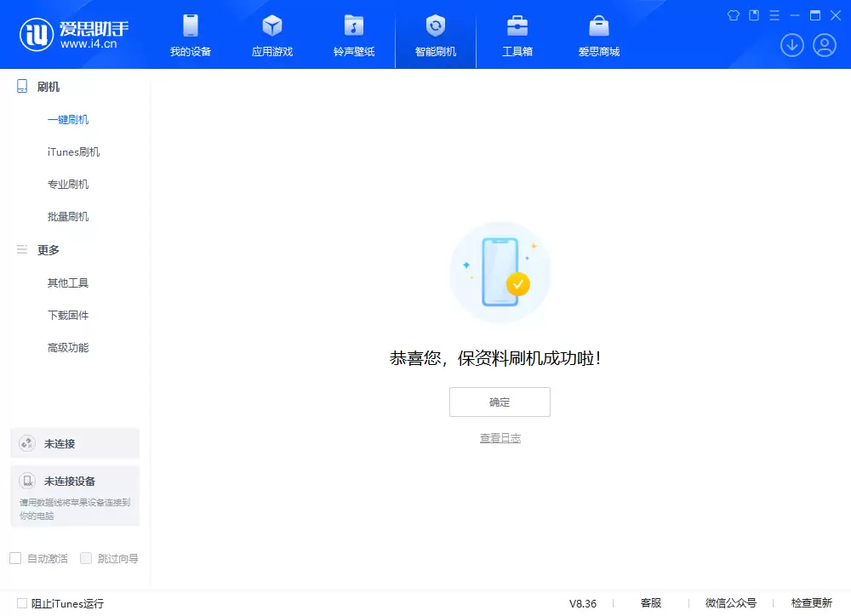Viewport: 851px width, 616px height.
Task: Open the 我的设备 (My Devices) section
Action: coord(190,34)
